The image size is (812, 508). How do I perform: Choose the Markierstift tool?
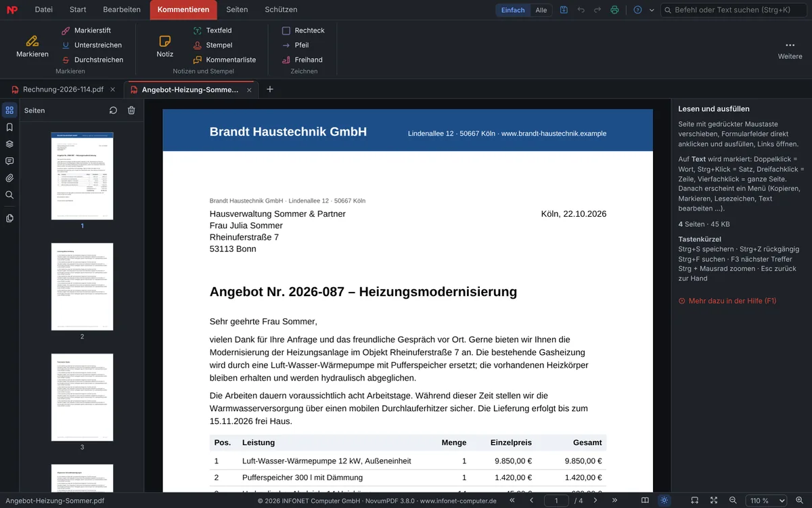click(85, 30)
